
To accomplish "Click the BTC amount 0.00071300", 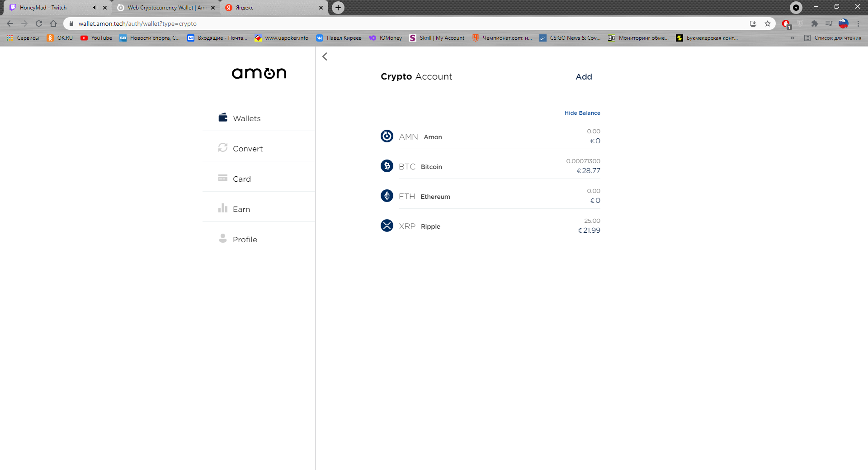I will 583,161.
